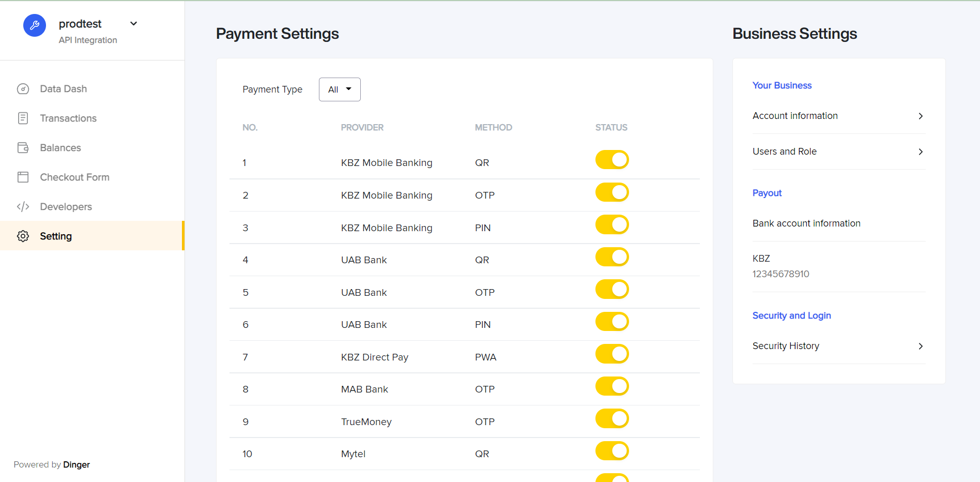The image size is (980, 482).
Task: Click the Transactions document icon
Action: [x=23, y=118]
